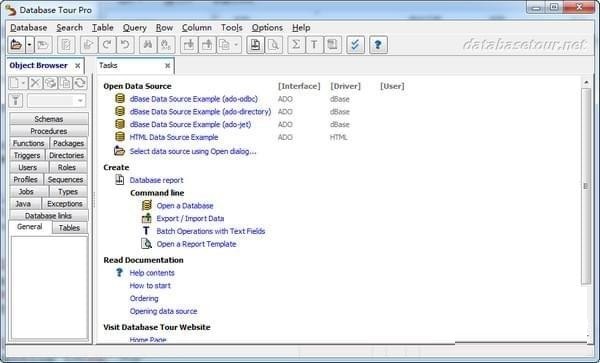Click the binoculars find icon

148,45
